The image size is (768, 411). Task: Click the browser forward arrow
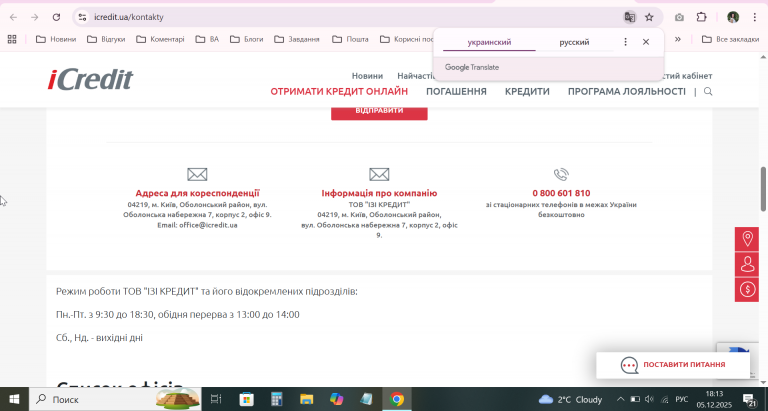click(34, 17)
